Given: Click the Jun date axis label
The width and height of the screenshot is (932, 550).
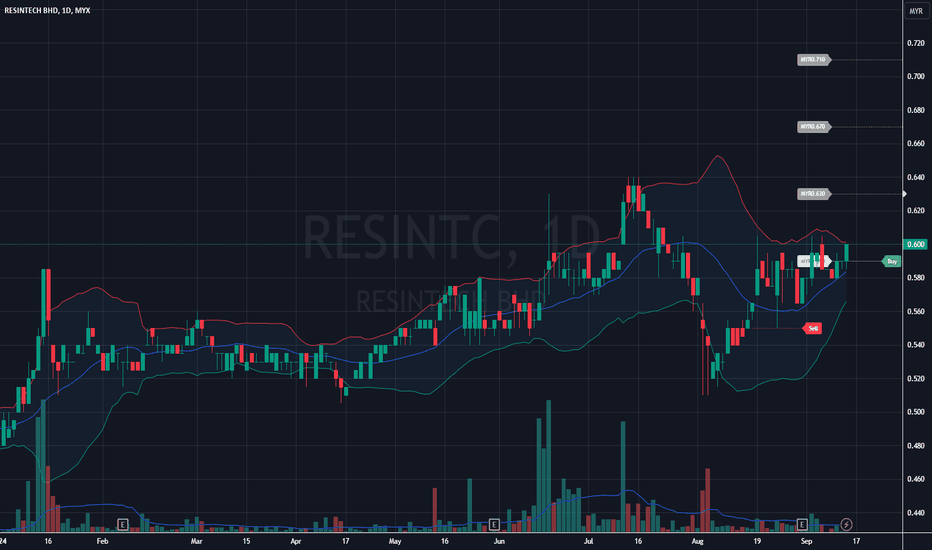Looking at the screenshot, I should click(x=499, y=541).
